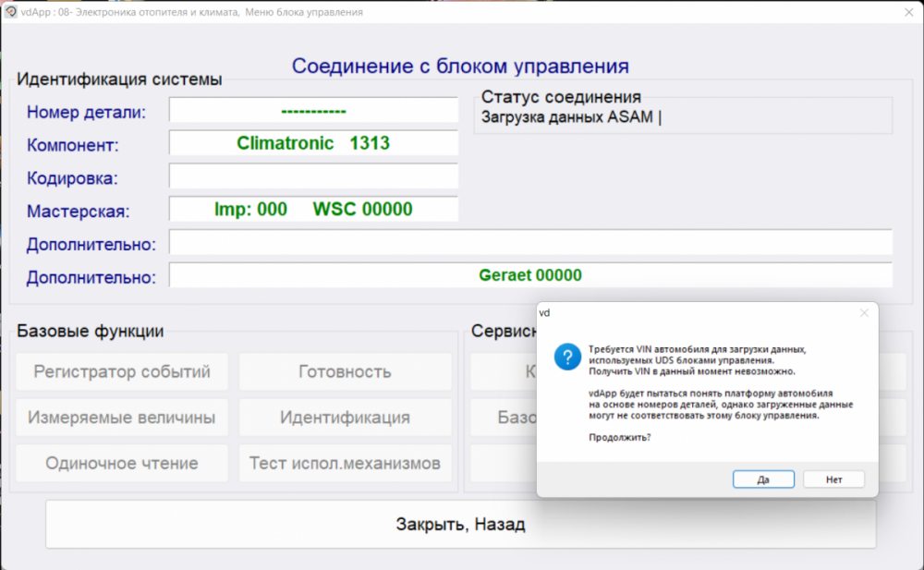This screenshot has height=570, width=924.
Task: Click the Базовые функции group label
Action: [91, 331]
